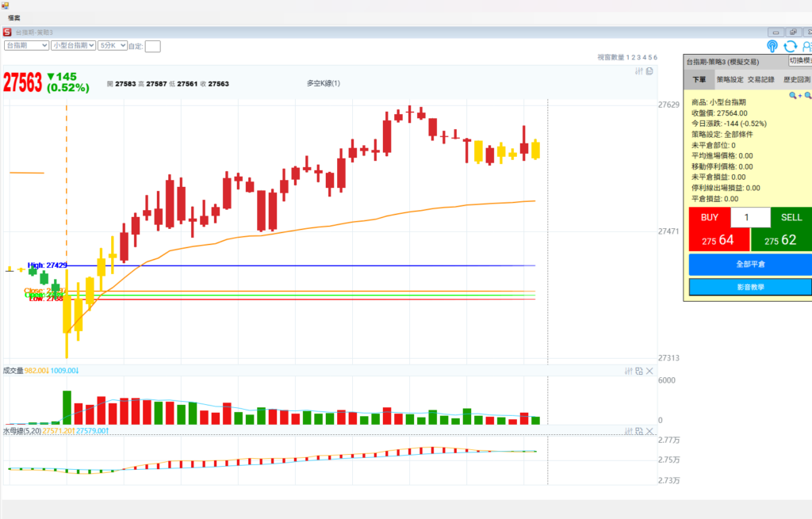Expand the 台指期 product dropdown

(x=26, y=46)
